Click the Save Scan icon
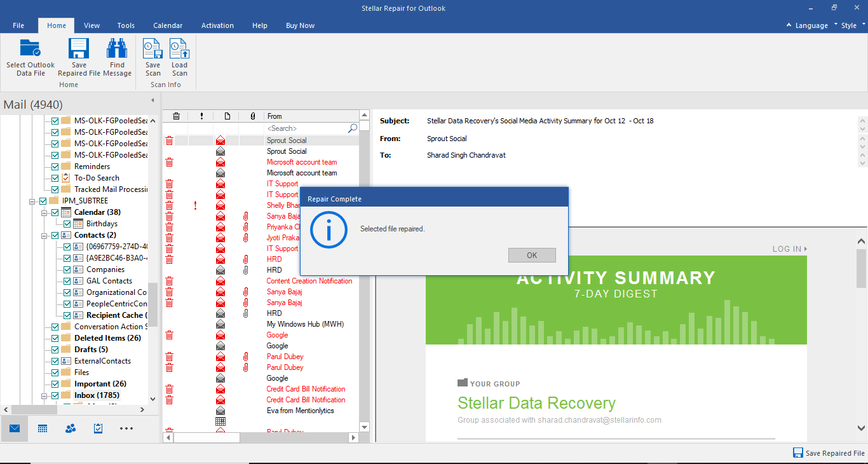 click(153, 48)
